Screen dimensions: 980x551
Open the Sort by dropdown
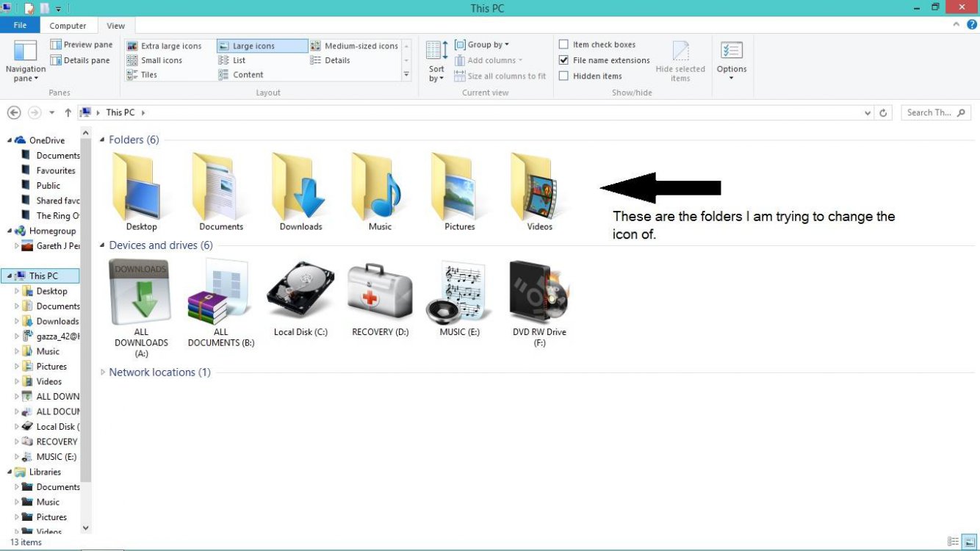[x=436, y=59]
